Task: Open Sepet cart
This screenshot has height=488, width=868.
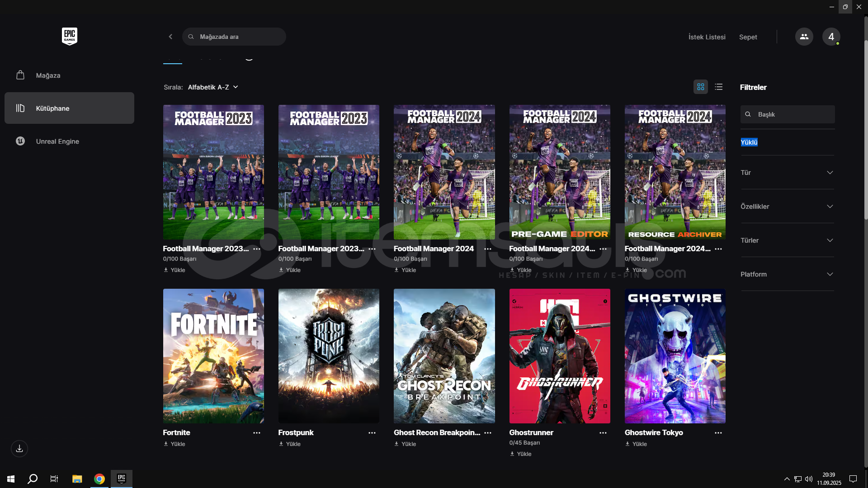Action: [x=748, y=37]
